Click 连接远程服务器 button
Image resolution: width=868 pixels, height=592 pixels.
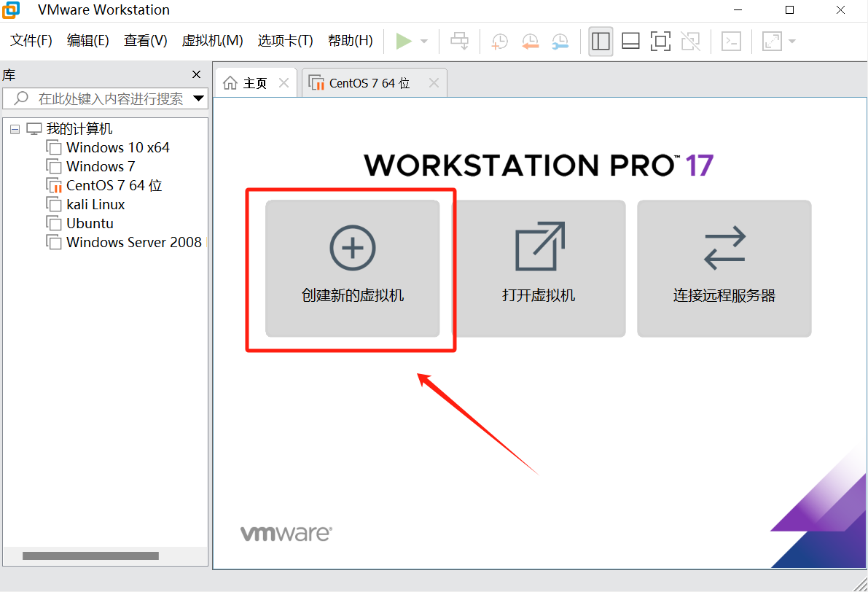[724, 268]
